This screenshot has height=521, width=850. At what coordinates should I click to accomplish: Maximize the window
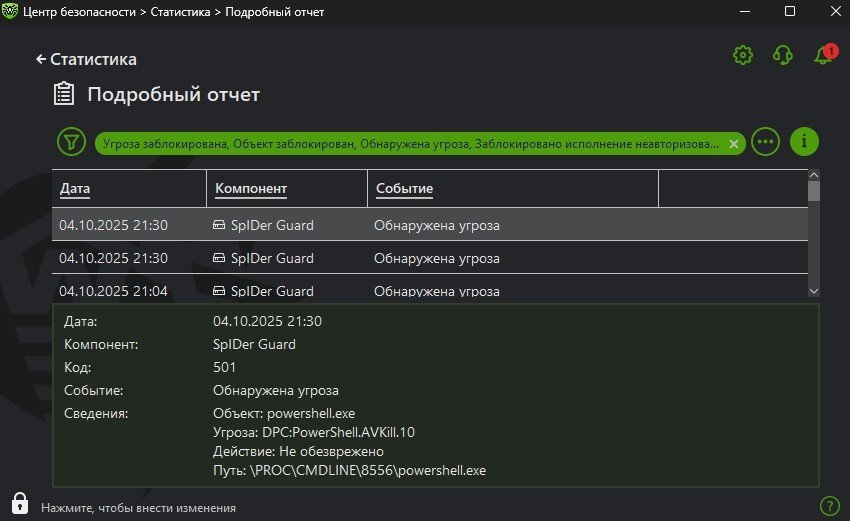[x=790, y=11]
